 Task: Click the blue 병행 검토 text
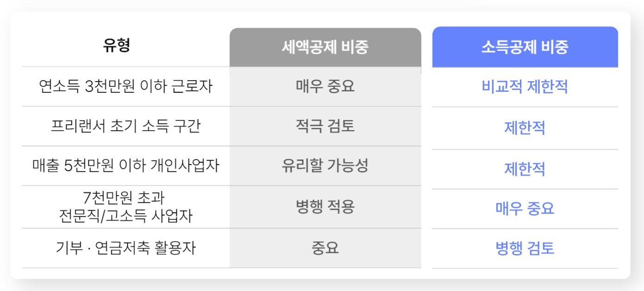coord(525,248)
